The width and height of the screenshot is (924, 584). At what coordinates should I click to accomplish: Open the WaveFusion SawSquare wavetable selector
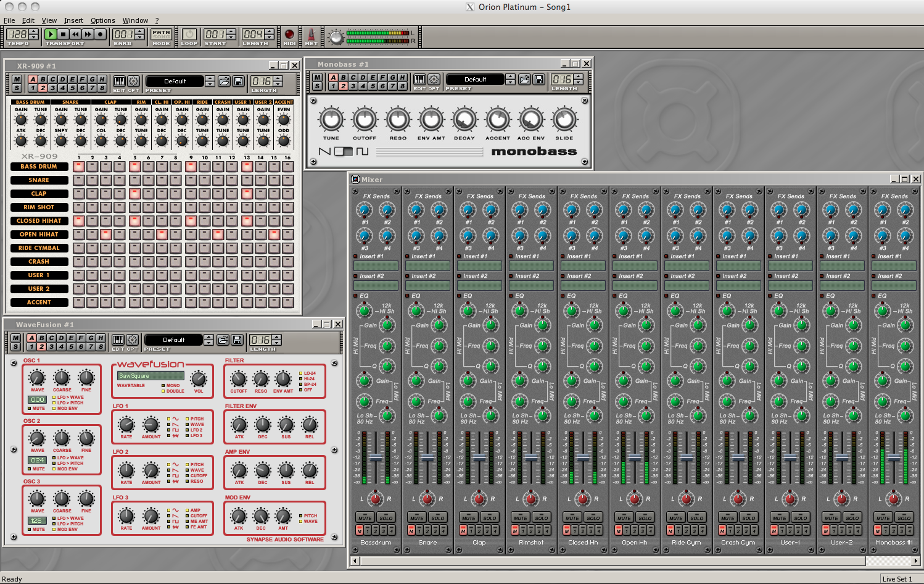[x=151, y=375]
